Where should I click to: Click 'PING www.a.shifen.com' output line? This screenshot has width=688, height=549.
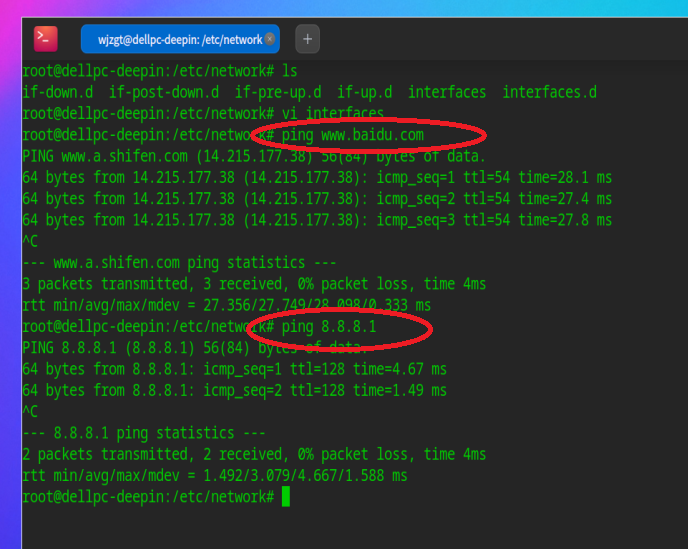coord(254,156)
